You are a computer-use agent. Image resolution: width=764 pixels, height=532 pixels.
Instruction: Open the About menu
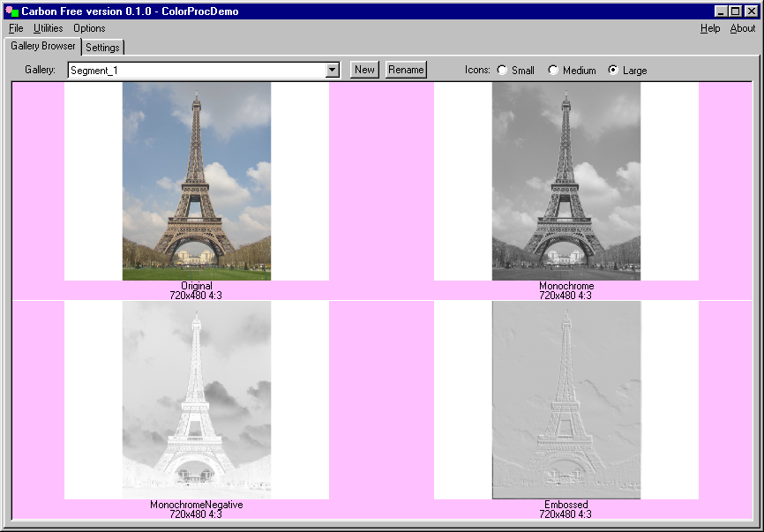[x=743, y=28]
